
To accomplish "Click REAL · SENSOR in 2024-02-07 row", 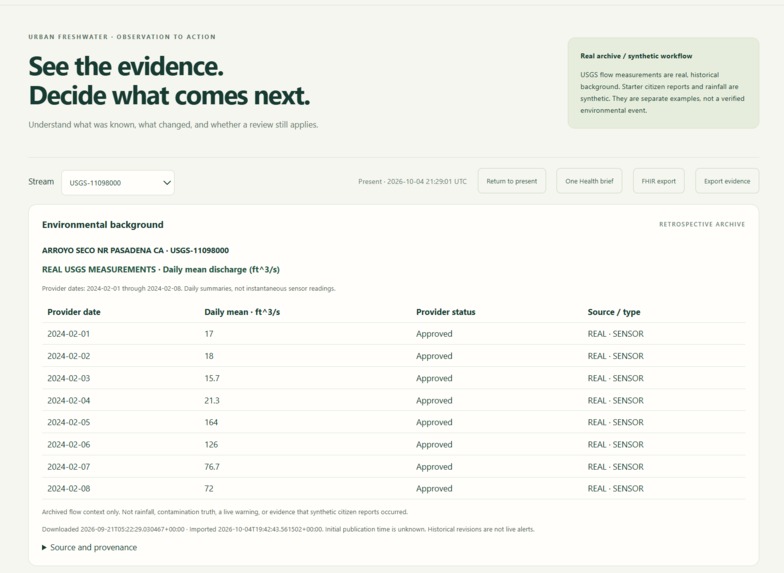I will point(616,467).
